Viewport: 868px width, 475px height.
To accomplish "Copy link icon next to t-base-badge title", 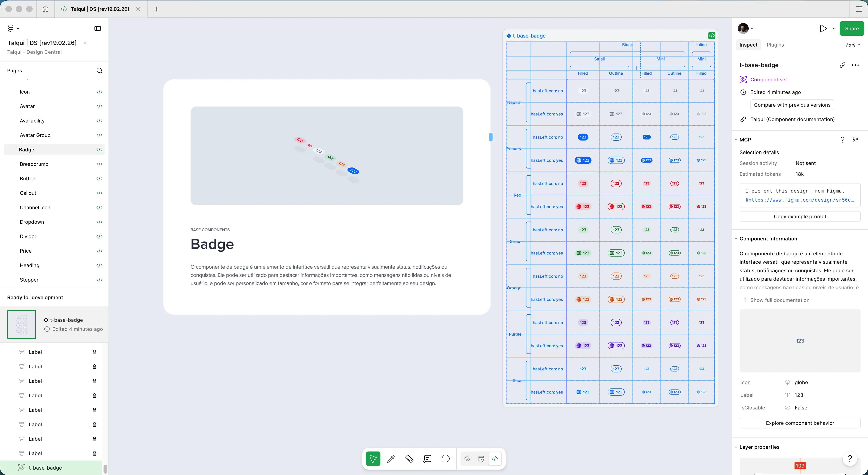I will [x=842, y=65].
